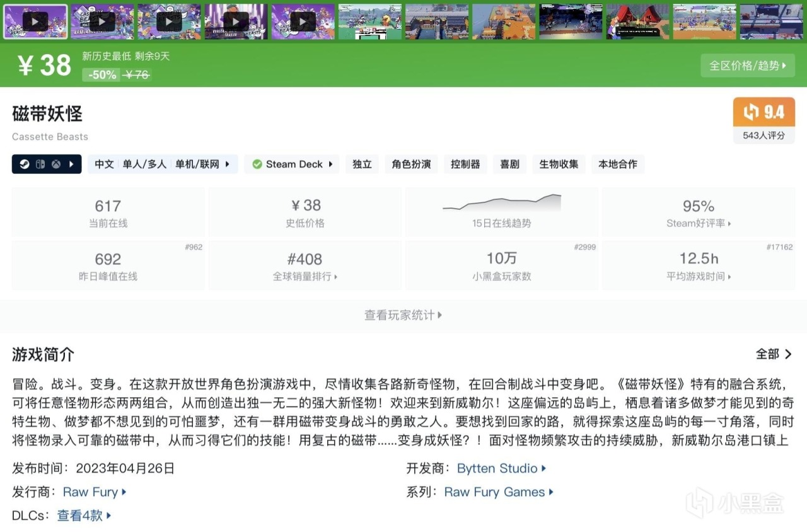Click the large ¥38 price in the green bar
The width and height of the screenshot is (807, 532).
coord(44,65)
